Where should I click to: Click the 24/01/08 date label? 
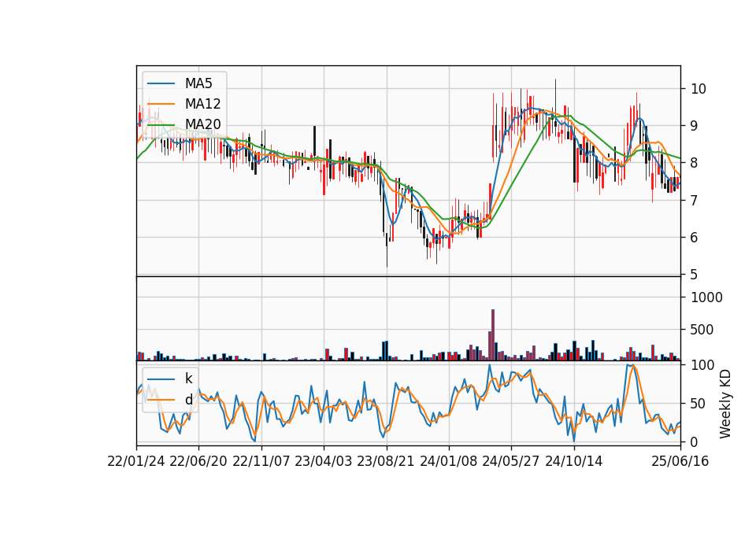point(449,461)
